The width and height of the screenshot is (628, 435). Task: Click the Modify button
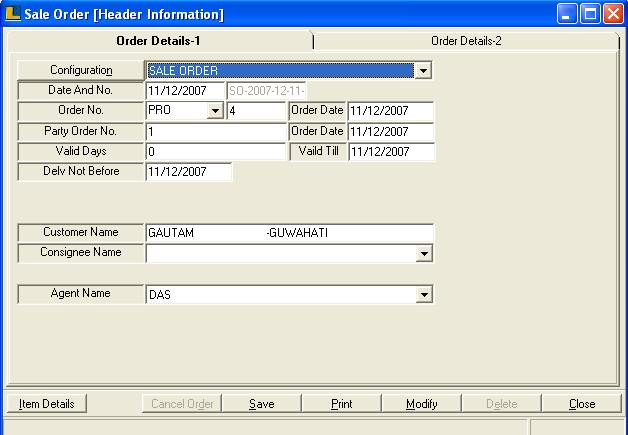click(x=422, y=404)
